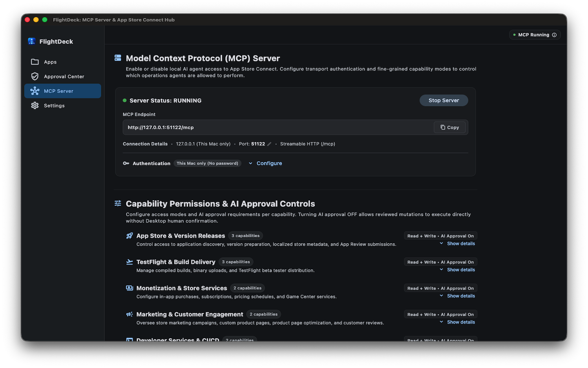Click the Approval Center shield icon

click(35, 76)
